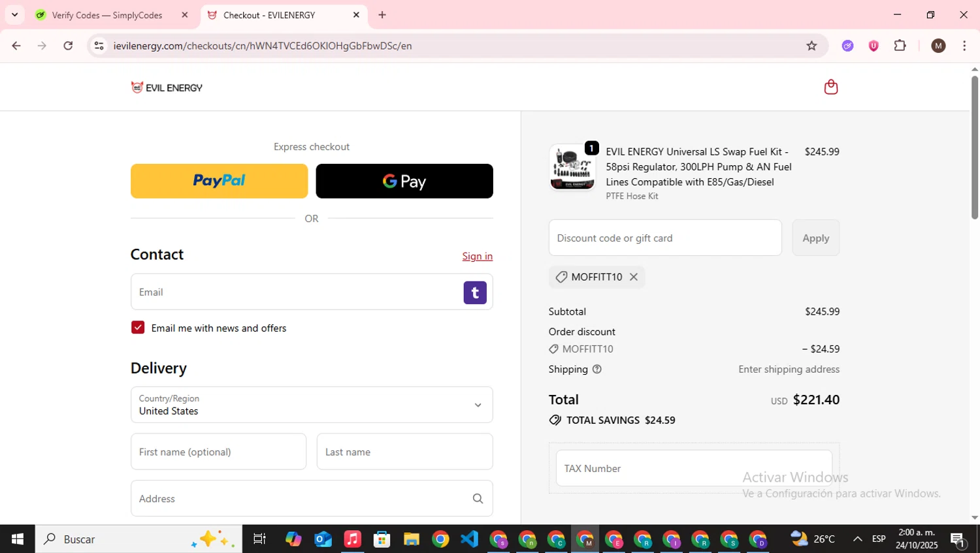Click the First name (optional) field
The height and width of the screenshot is (553, 980).
pyautogui.click(x=218, y=452)
